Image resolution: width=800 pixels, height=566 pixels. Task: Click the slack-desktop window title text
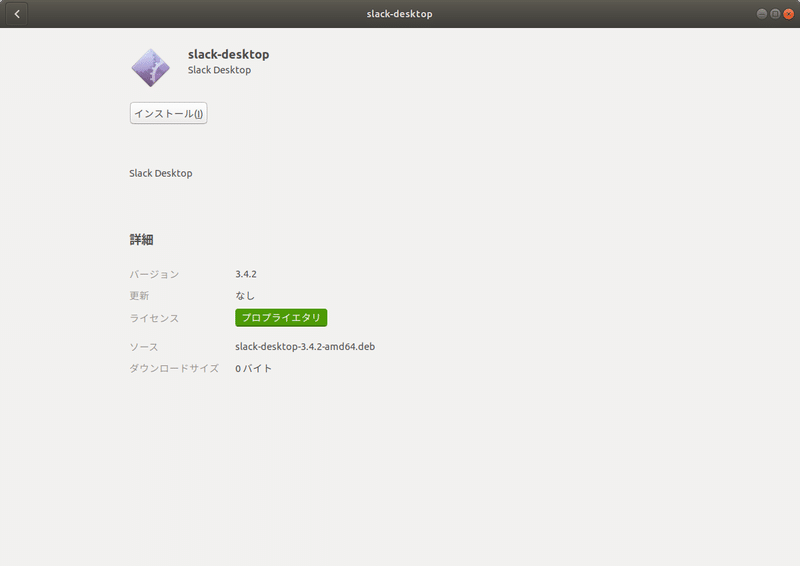pos(399,14)
